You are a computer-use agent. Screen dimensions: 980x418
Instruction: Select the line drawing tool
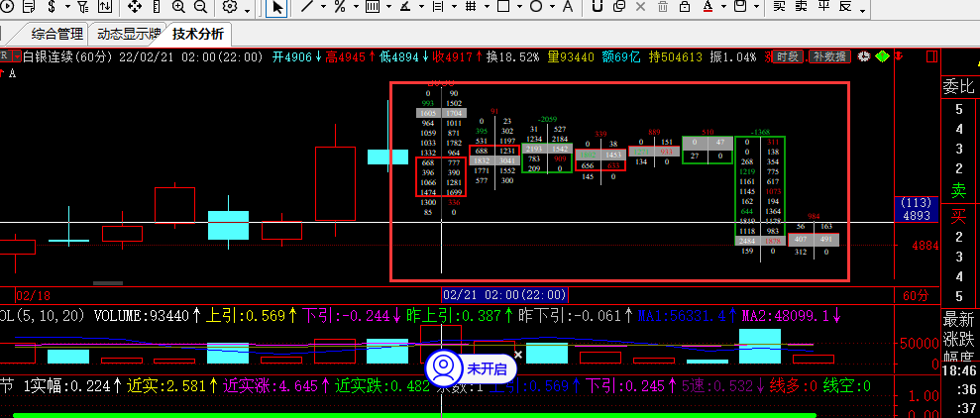[x=307, y=7]
